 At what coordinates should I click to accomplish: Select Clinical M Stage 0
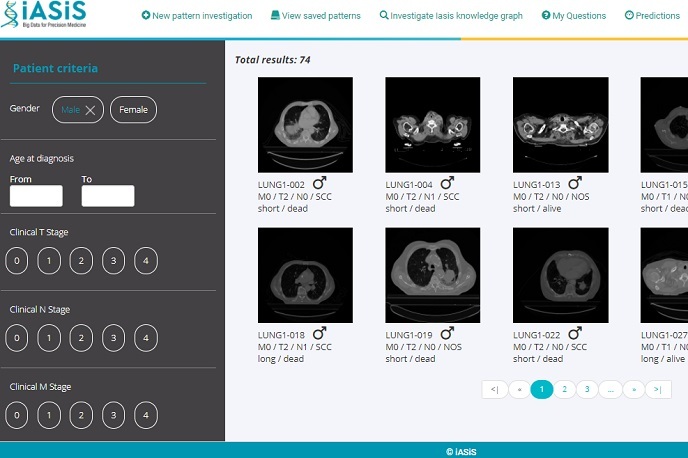(x=16, y=415)
